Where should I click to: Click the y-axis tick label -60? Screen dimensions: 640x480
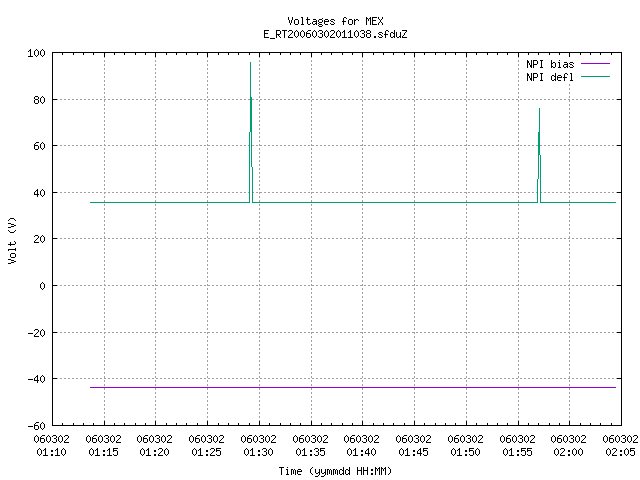(x=36, y=426)
